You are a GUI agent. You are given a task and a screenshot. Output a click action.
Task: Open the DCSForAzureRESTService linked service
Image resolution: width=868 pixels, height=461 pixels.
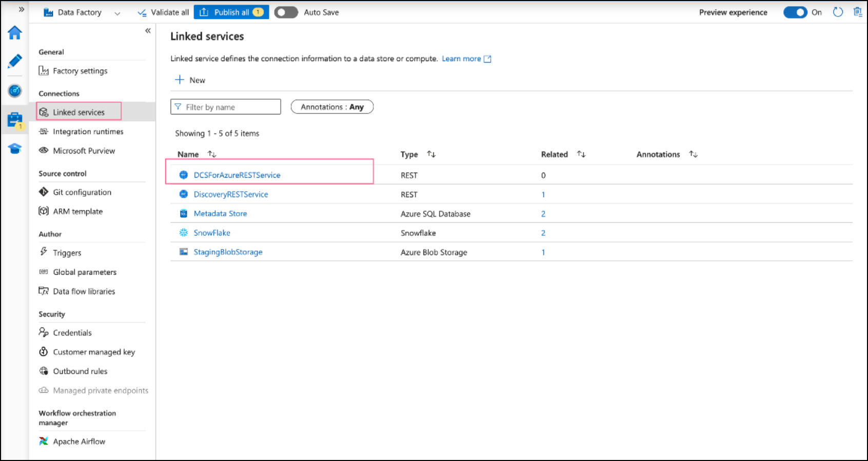coord(237,175)
